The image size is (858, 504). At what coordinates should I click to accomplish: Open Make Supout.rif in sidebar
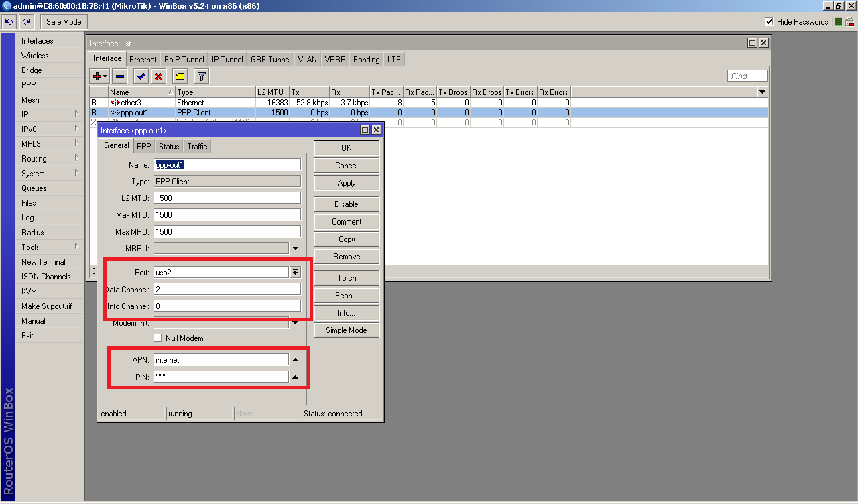click(x=48, y=306)
